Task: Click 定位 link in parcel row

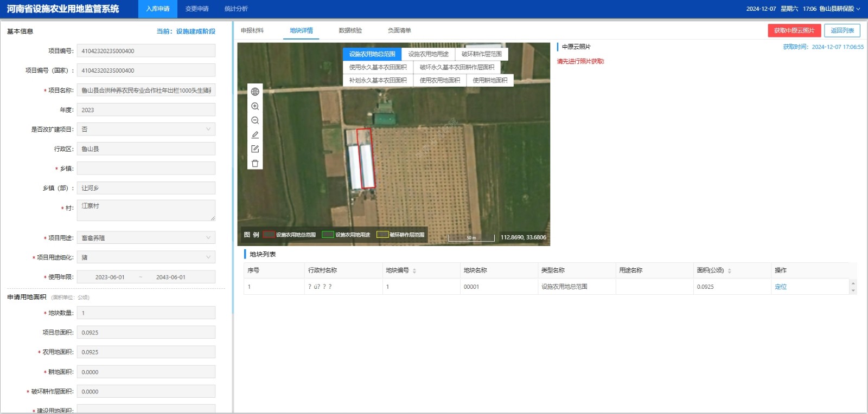Action: (781, 287)
